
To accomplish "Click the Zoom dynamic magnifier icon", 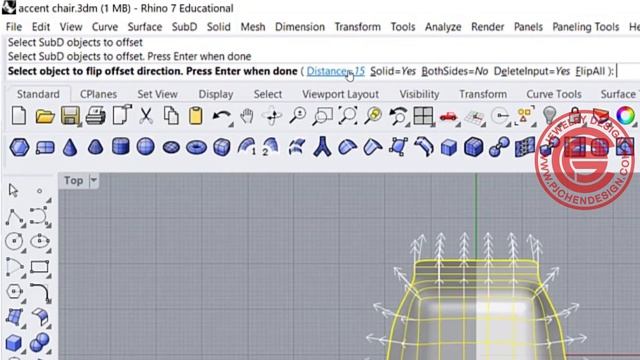I will tap(298, 116).
